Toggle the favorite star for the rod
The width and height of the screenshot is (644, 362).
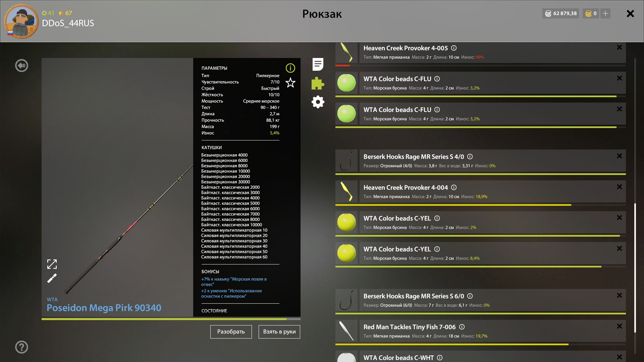290,83
